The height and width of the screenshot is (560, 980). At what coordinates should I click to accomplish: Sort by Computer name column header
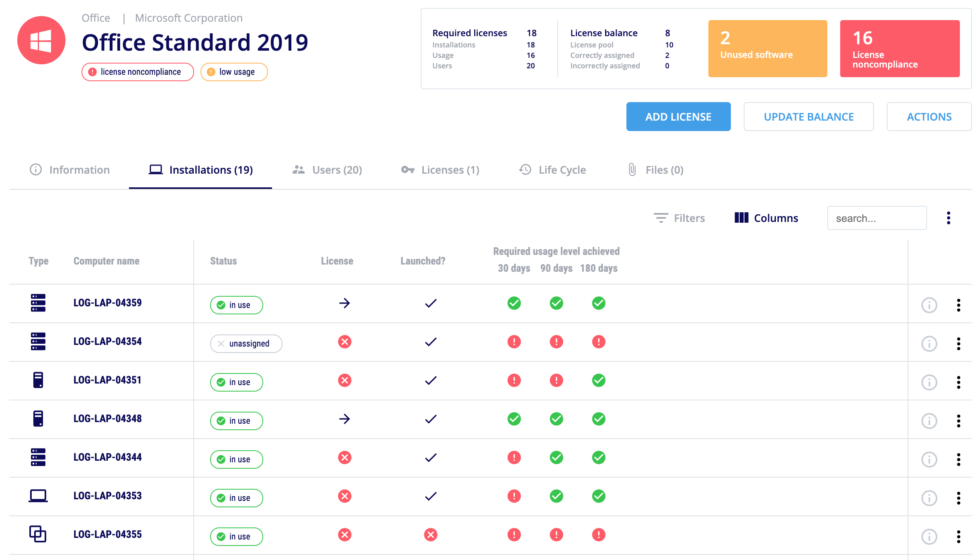point(106,261)
